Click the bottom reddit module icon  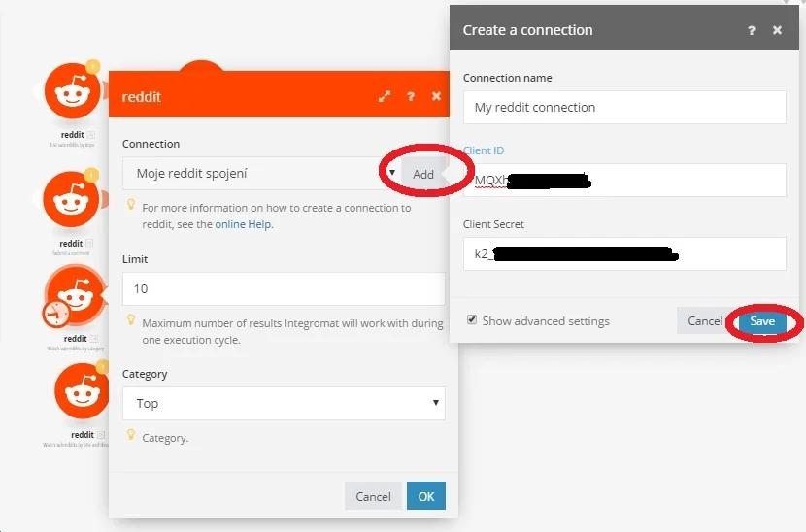pos(82,390)
